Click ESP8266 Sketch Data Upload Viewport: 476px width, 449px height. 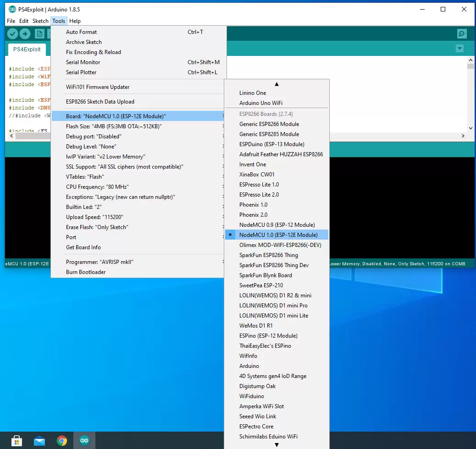click(138, 102)
